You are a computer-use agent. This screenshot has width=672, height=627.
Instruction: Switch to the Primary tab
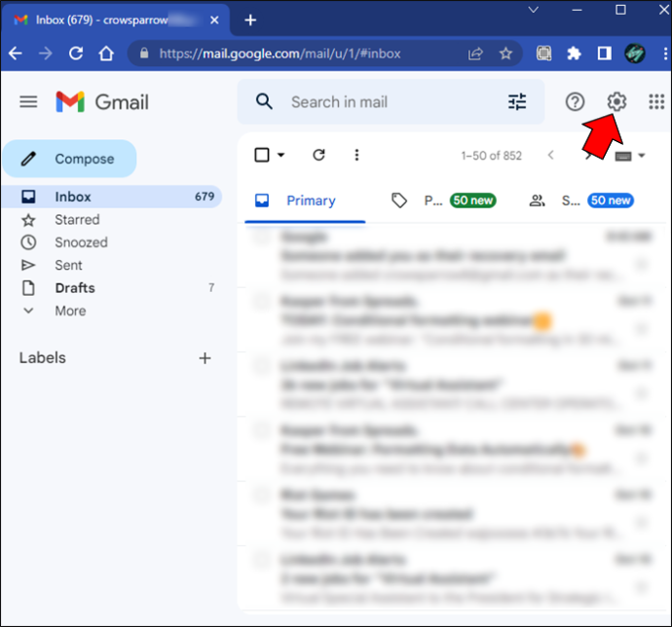pos(305,201)
